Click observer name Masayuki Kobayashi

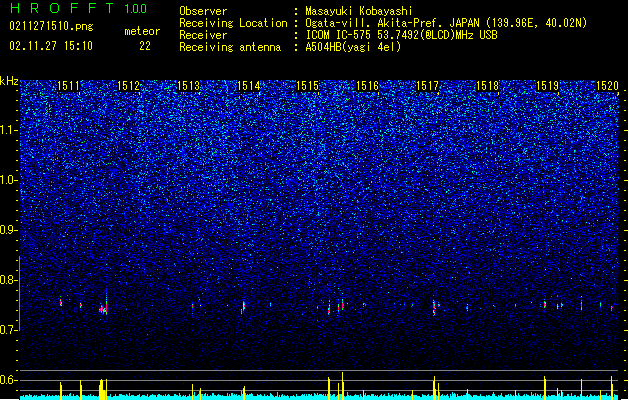pos(359,11)
